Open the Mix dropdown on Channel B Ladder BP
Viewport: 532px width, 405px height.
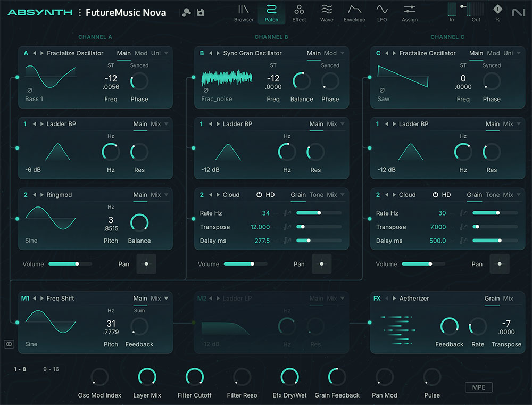point(332,124)
